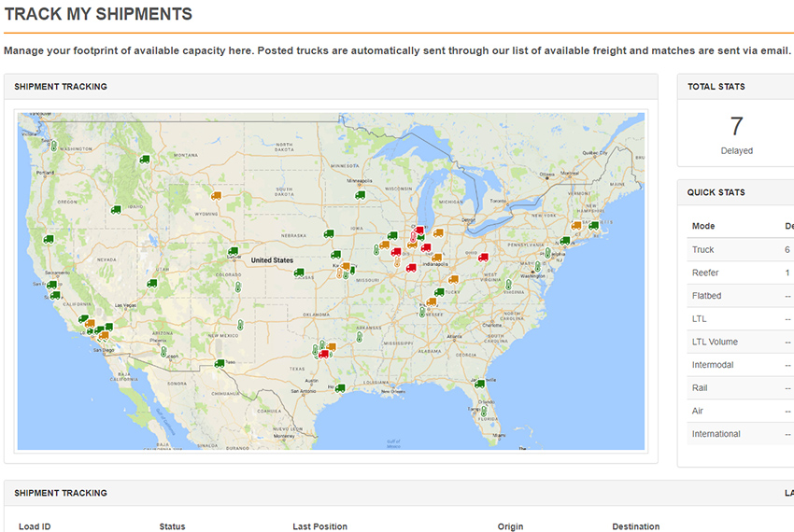Sort by the "Destination" column header
This screenshot has height=532, width=794.
[636, 526]
